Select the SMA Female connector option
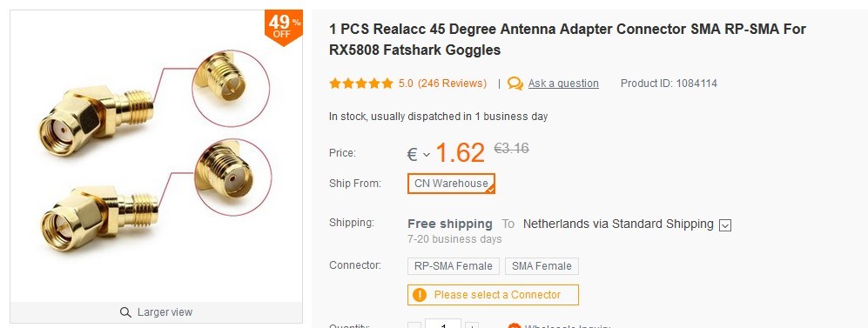 (542, 266)
